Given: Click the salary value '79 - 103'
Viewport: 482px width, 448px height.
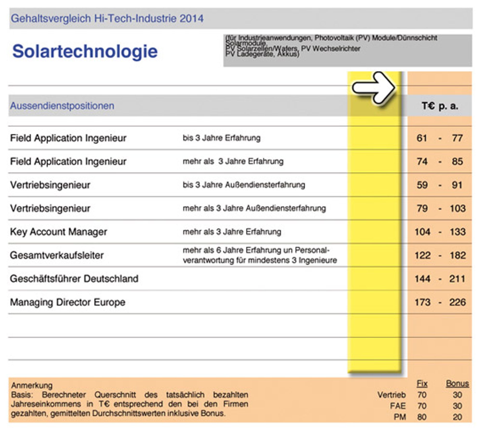Looking at the screenshot, I should tap(441, 208).
